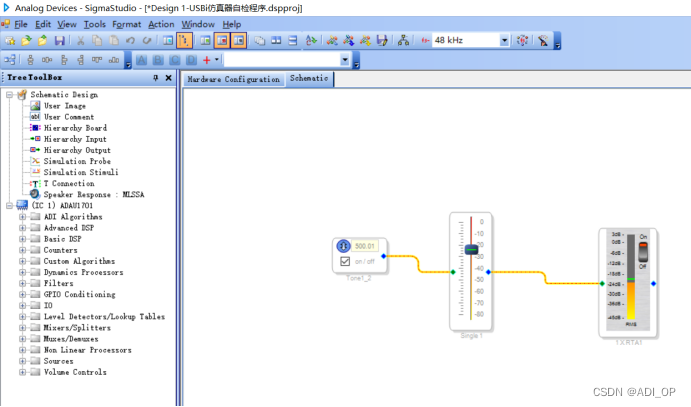The height and width of the screenshot is (407, 691).
Task: Click the first icon in the alignment toolbar
Action: tap(10, 60)
